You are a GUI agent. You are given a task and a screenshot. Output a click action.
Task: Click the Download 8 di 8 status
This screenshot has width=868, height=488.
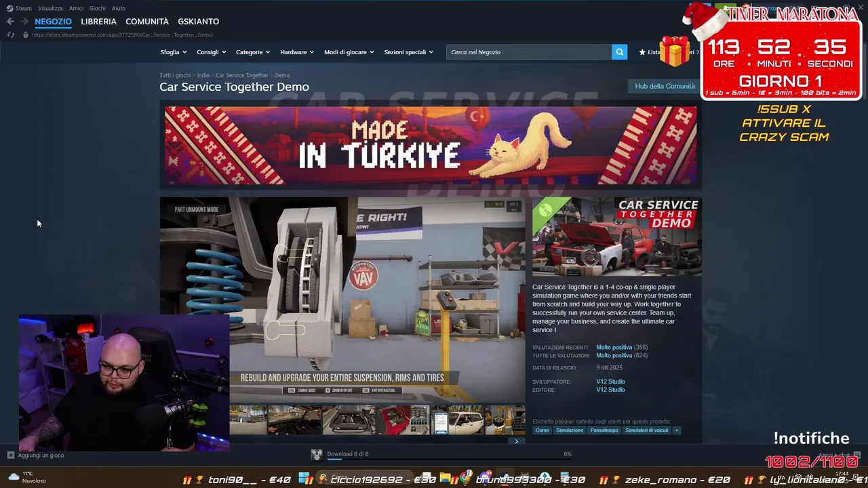tap(348, 454)
